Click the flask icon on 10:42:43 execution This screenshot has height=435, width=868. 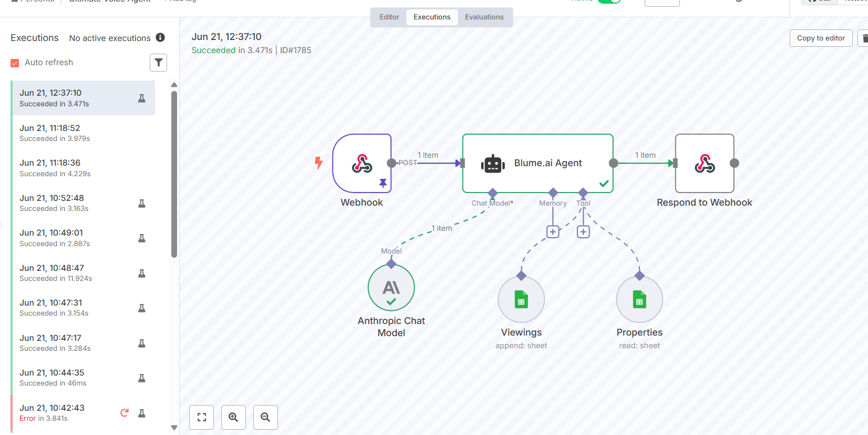click(142, 413)
